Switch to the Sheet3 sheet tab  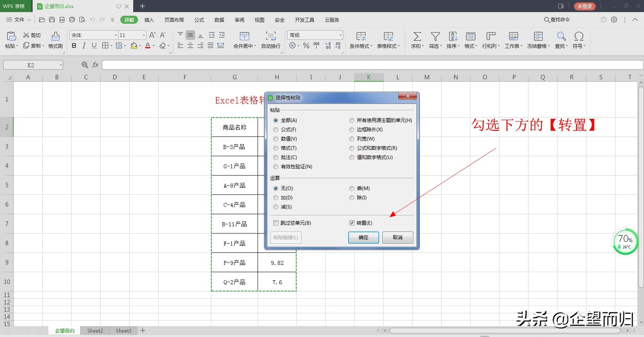coord(124,331)
